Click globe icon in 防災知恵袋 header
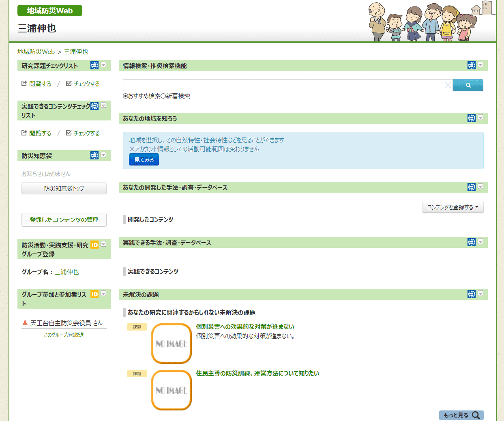The height and width of the screenshot is (421, 504). point(94,155)
